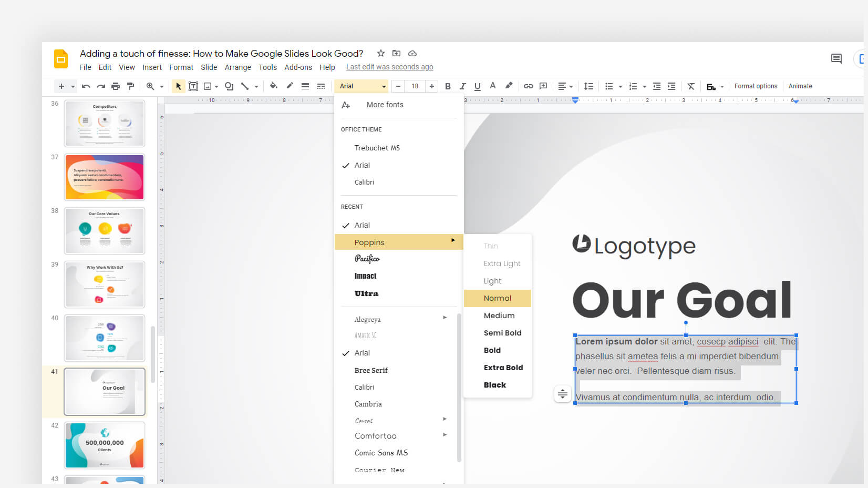Click Format options button

pos(756,86)
